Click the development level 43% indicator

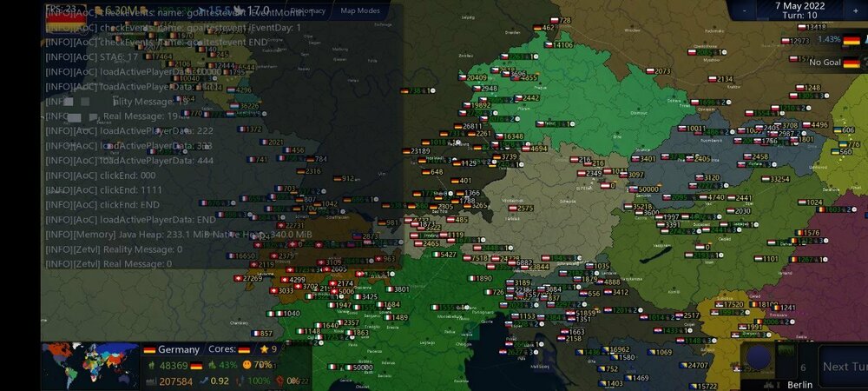point(221,365)
